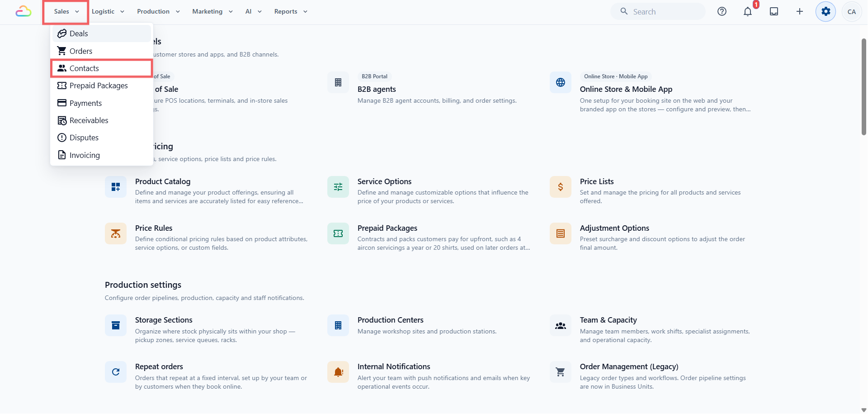Open the Price Lists settings
Viewport: 868px width, 414px height.
[597, 181]
